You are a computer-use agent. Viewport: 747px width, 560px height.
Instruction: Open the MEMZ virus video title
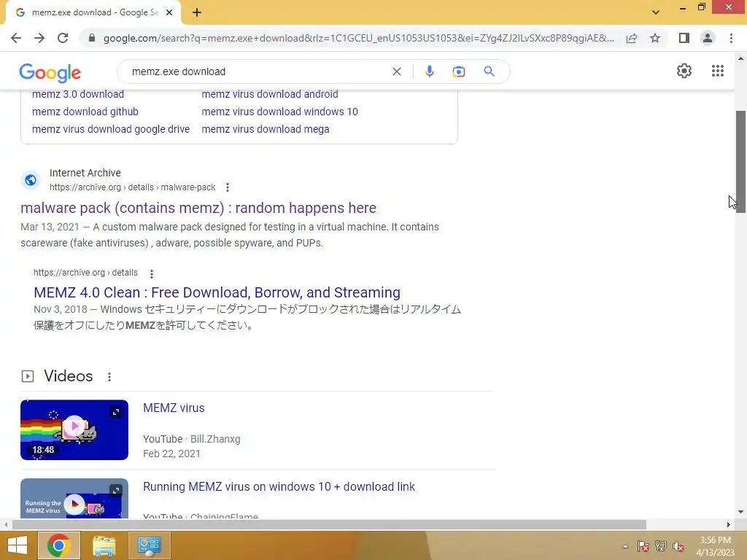point(174,408)
